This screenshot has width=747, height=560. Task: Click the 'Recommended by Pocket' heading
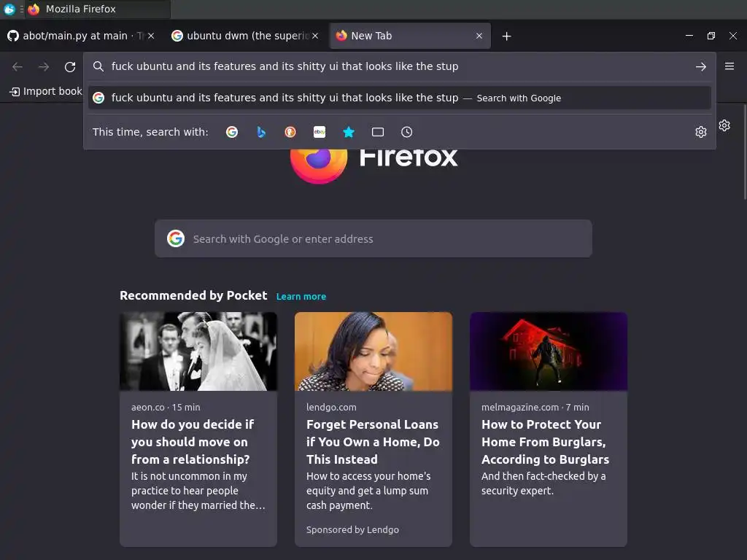(x=193, y=295)
